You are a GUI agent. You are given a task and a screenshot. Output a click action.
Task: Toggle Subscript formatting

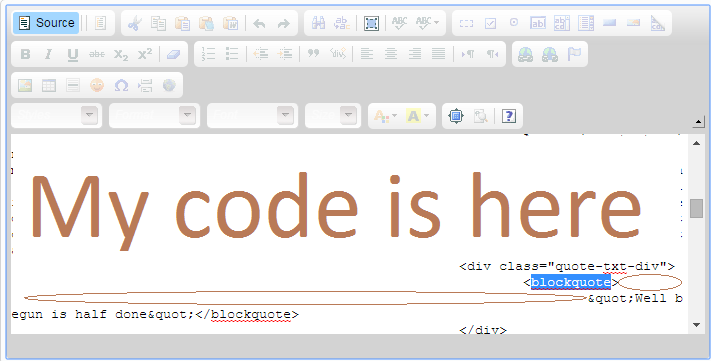pyautogui.click(x=121, y=54)
